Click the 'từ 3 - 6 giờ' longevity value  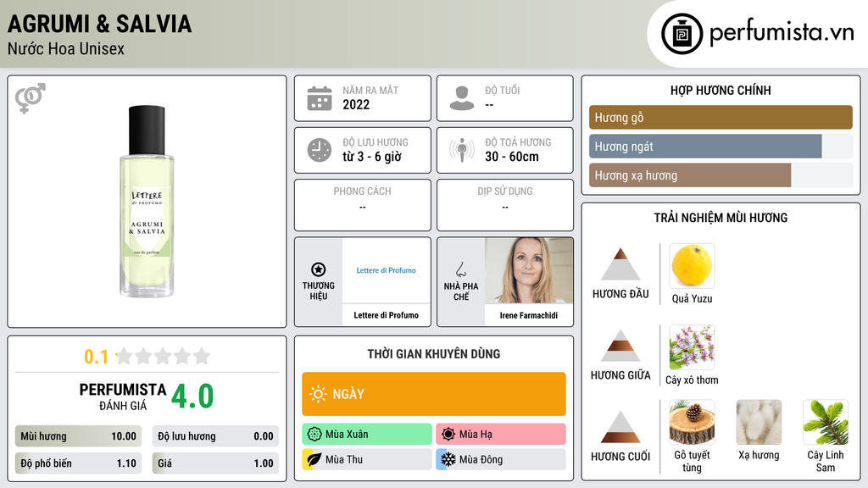[x=372, y=157]
